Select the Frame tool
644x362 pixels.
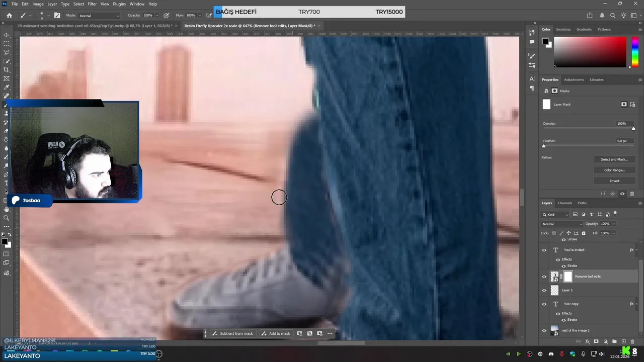click(7, 78)
